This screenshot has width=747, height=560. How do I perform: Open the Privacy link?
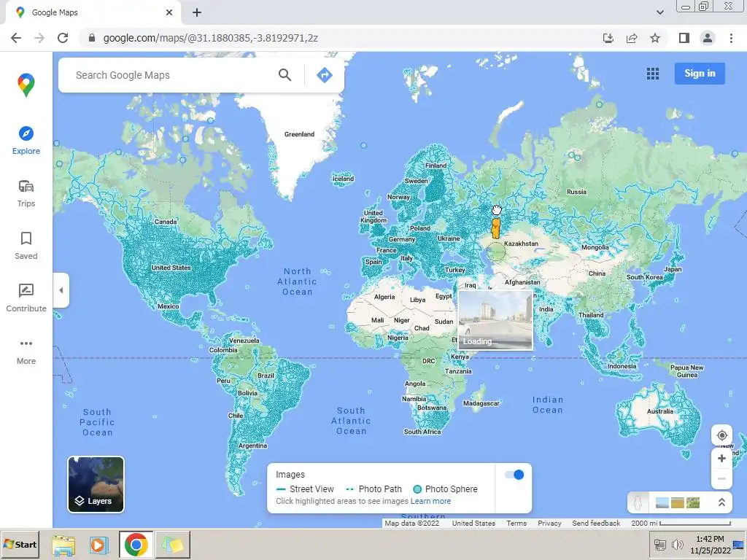click(549, 523)
